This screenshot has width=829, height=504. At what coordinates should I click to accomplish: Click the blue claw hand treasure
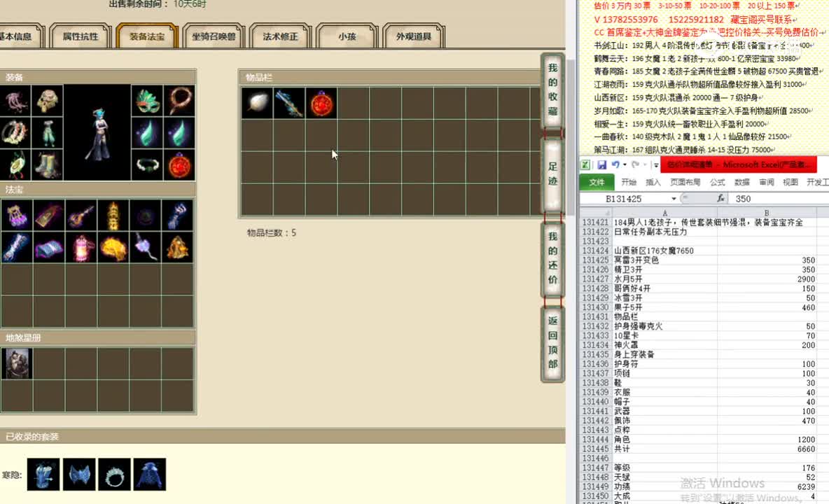coord(178,216)
